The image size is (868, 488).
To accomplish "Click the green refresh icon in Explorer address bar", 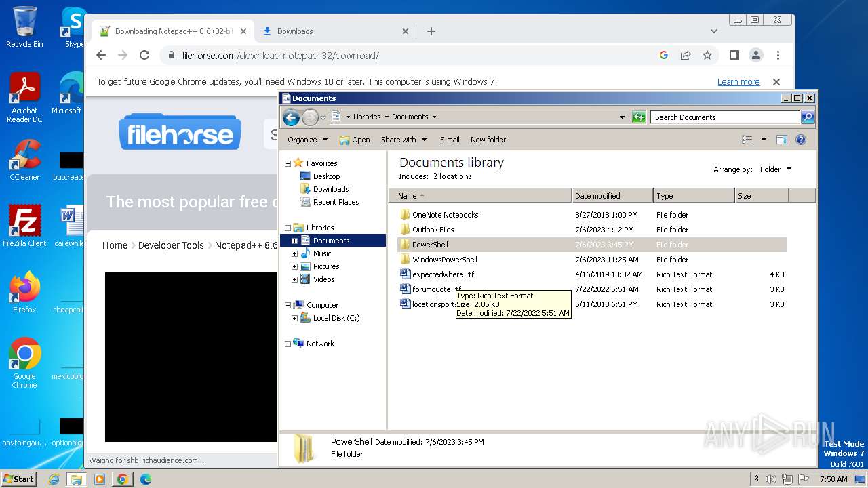I will pyautogui.click(x=639, y=117).
